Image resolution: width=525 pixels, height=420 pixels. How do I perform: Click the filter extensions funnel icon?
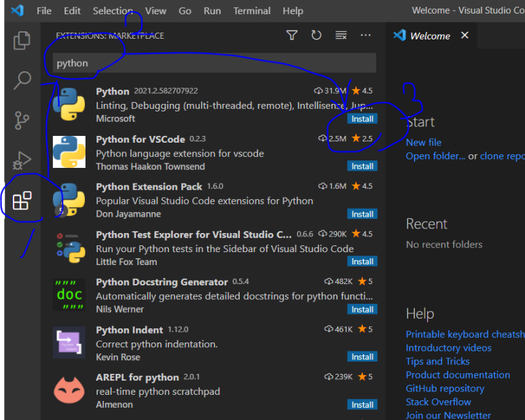pyautogui.click(x=292, y=35)
